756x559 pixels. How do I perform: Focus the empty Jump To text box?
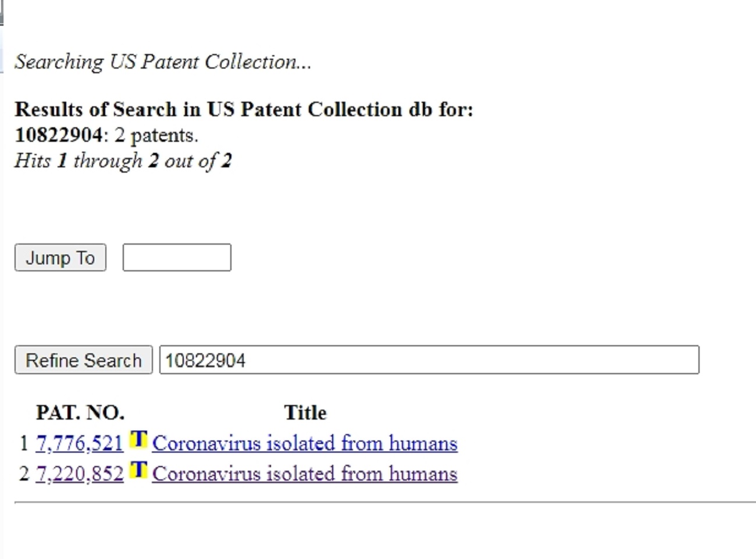point(177,257)
